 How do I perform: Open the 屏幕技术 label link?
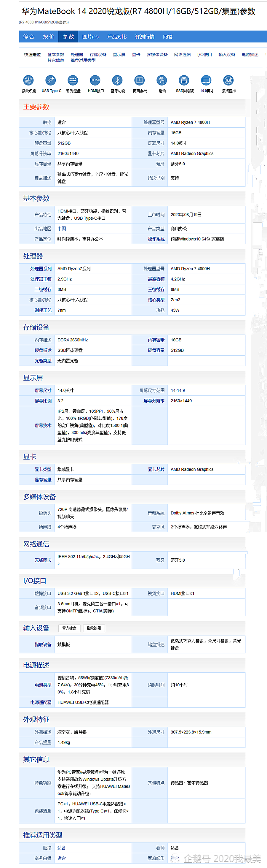point(43,426)
